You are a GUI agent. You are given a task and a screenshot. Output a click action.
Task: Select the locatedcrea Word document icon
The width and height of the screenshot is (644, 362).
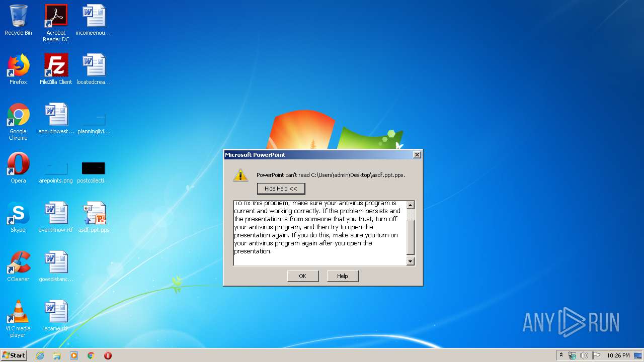coord(94,69)
